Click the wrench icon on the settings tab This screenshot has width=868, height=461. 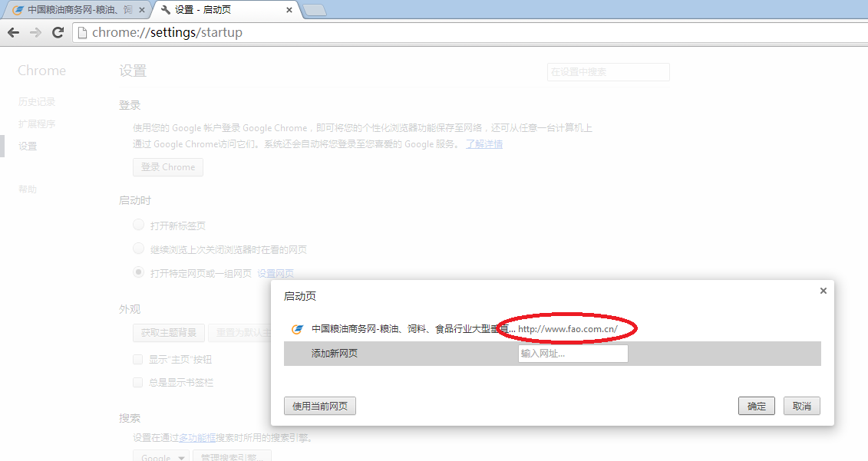[x=165, y=10]
